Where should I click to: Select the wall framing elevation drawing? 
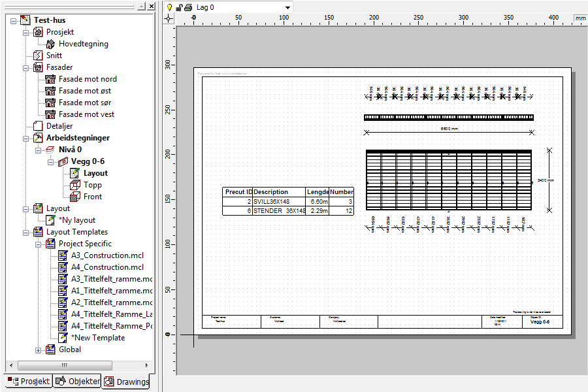tap(449, 180)
